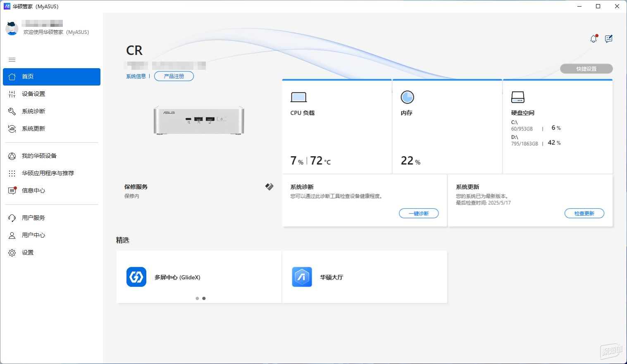627x364 pixels.
Task: Click the warranty service diamond icon
Action: click(x=269, y=187)
